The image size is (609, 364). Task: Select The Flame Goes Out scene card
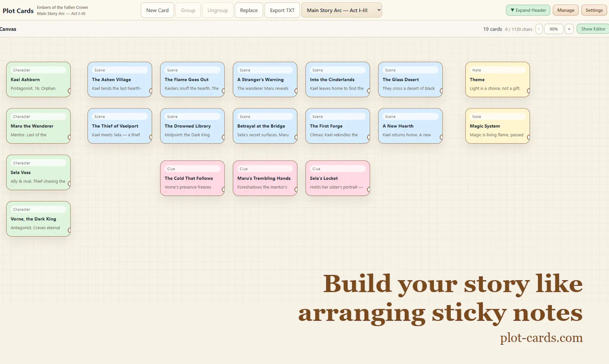[192, 79]
